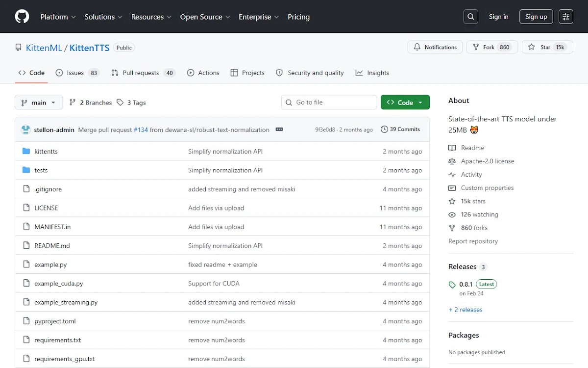
Task: Click the file icon for example_cuda.py
Action: coord(26,284)
